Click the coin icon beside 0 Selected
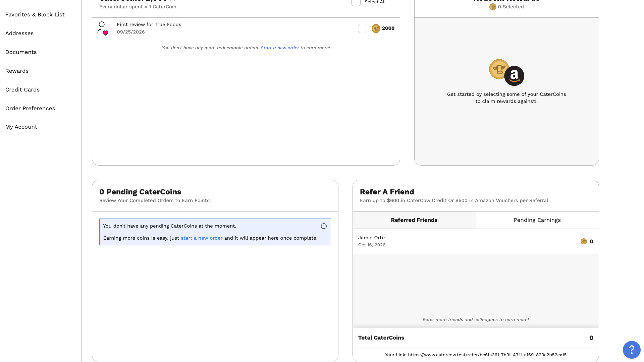The image size is (644, 362). [493, 7]
